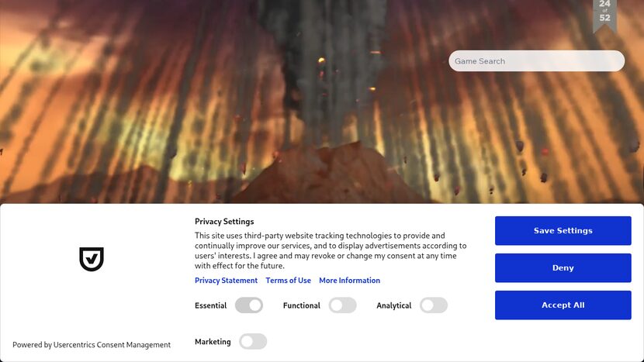
Task: Open the Privacy Statement link
Action: point(226,281)
